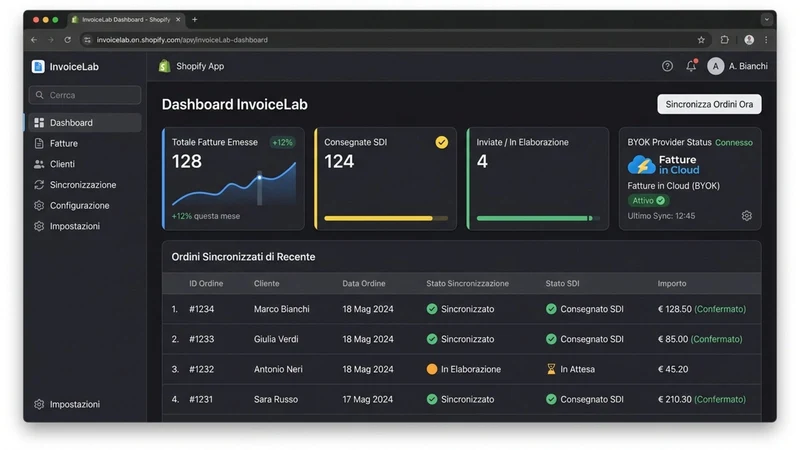The image size is (800, 450).
Task: Go back in the browser
Action: click(34, 40)
